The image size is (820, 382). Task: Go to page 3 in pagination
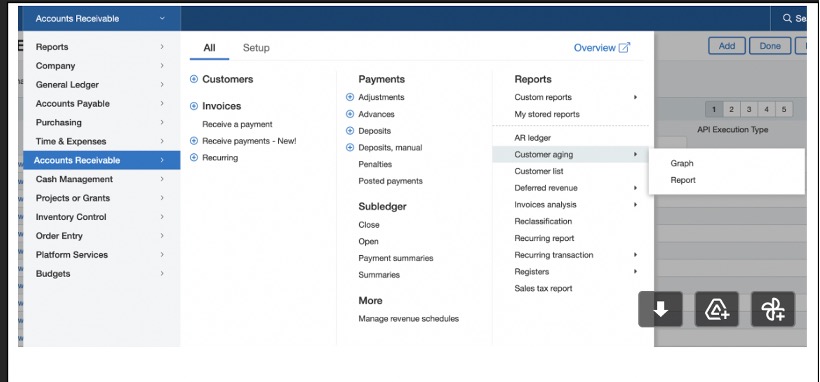pyautogui.click(x=749, y=109)
